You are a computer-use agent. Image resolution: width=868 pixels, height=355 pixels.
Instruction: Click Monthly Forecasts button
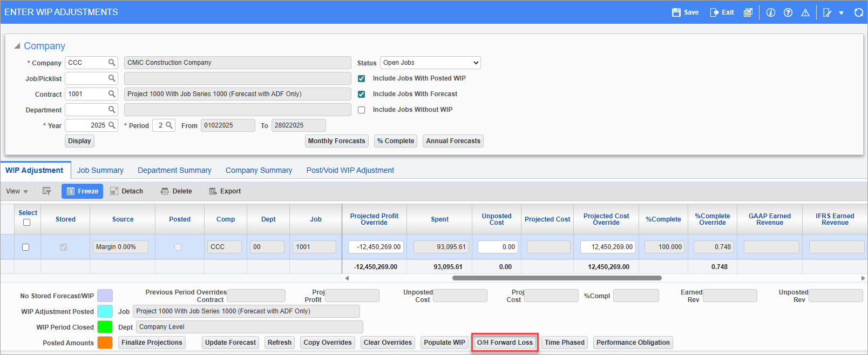337,141
